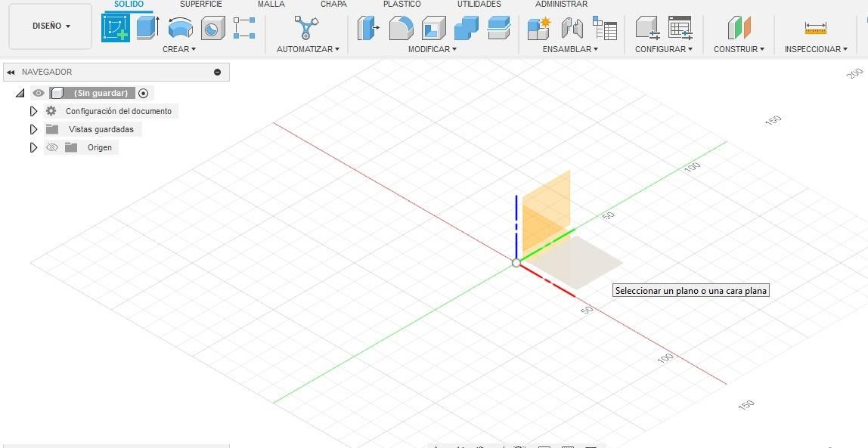Image resolution: width=868 pixels, height=448 pixels.
Task: Click the component icon beside (Sin guardar)
Action: click(57, 93)
